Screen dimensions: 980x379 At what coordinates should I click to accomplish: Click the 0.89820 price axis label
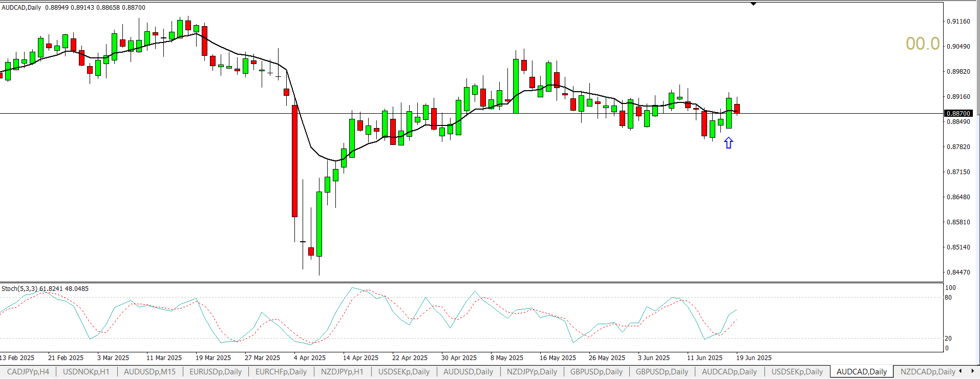(x=958, y=72)
